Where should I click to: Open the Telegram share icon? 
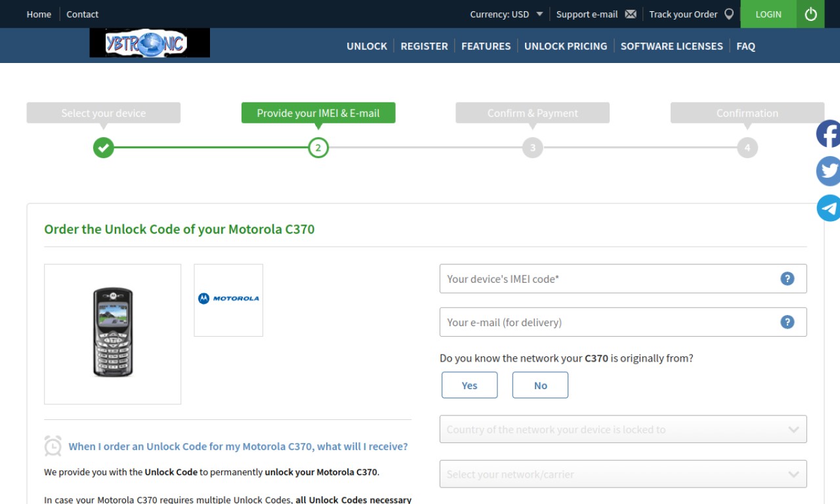(x=828, y=208)
